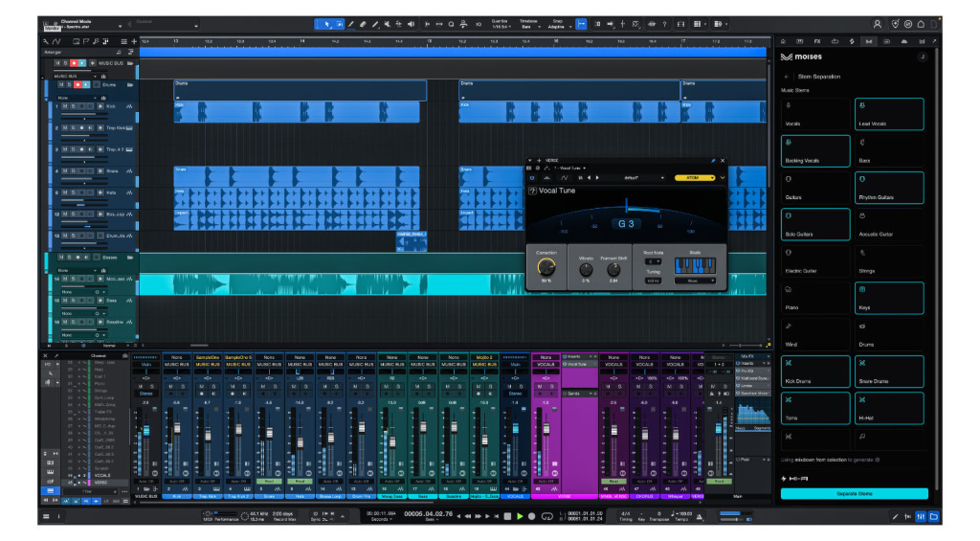This screenshot has width=980, height=541.
Task: Open the Channel Mode dropdown arrow
Action: pyautogui.click(x=120, y=26)
